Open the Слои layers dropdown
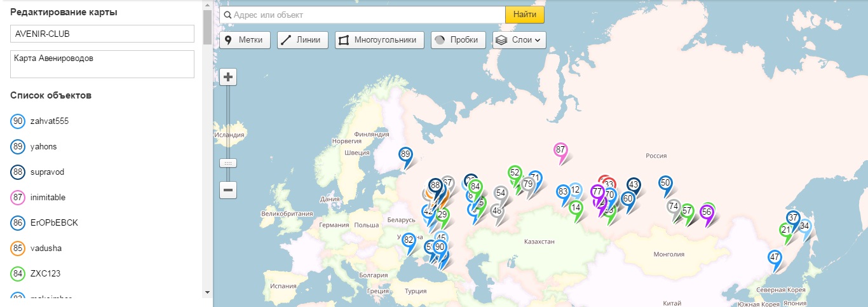This screenshot has width=868, height=307. click(x=519, y=40)
